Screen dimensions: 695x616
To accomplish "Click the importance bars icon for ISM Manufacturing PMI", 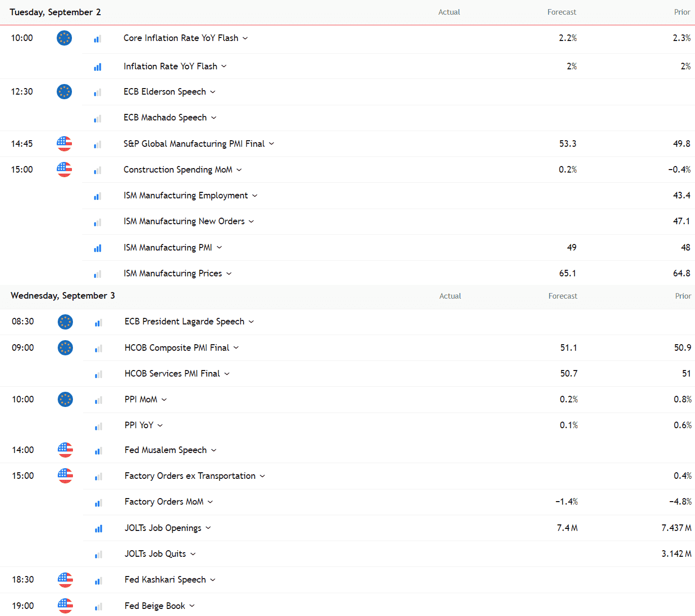I will click(x=97, y=248).
